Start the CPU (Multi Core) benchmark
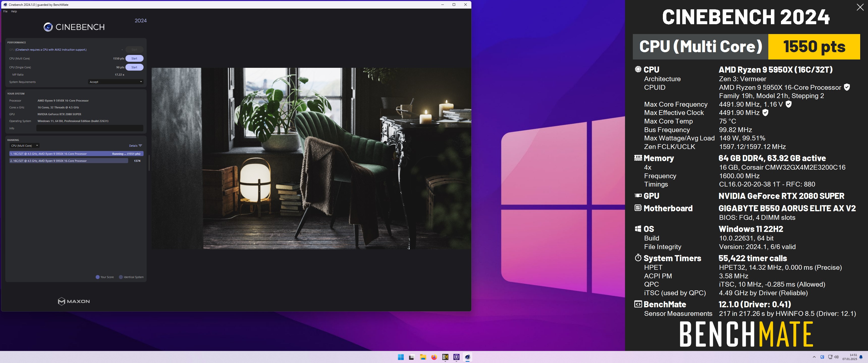This screenshot has width=868, height=363. tap(134, 58)
